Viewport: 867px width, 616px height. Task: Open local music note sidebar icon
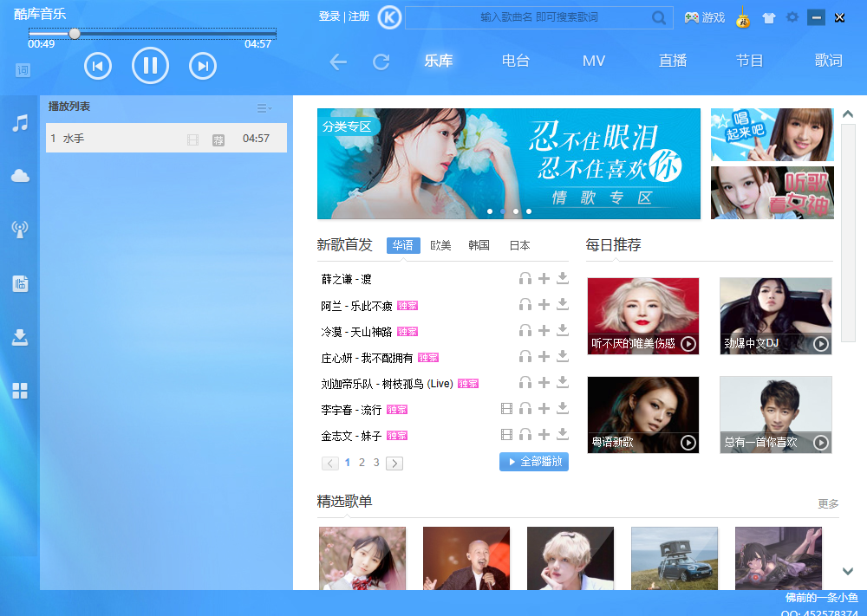(x=21, y=123)
